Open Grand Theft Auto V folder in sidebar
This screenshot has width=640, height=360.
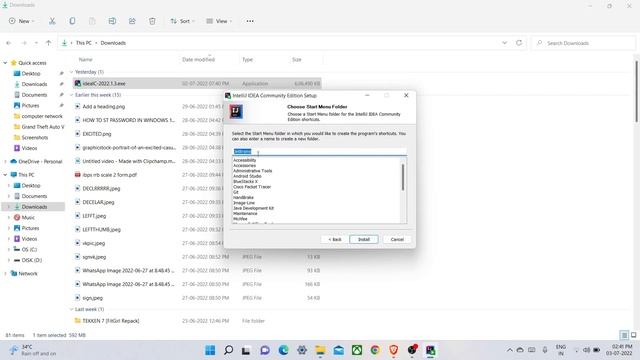pos(42,127)
